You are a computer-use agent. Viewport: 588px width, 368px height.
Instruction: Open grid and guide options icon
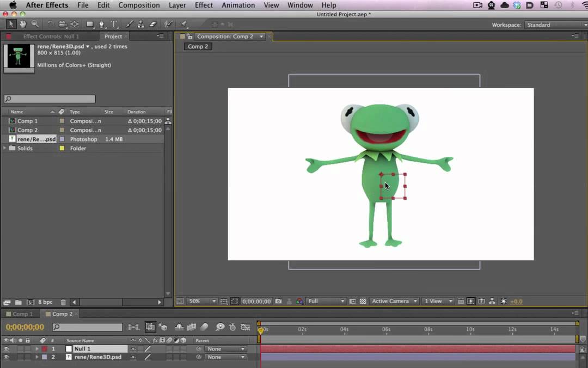(224, 301)
